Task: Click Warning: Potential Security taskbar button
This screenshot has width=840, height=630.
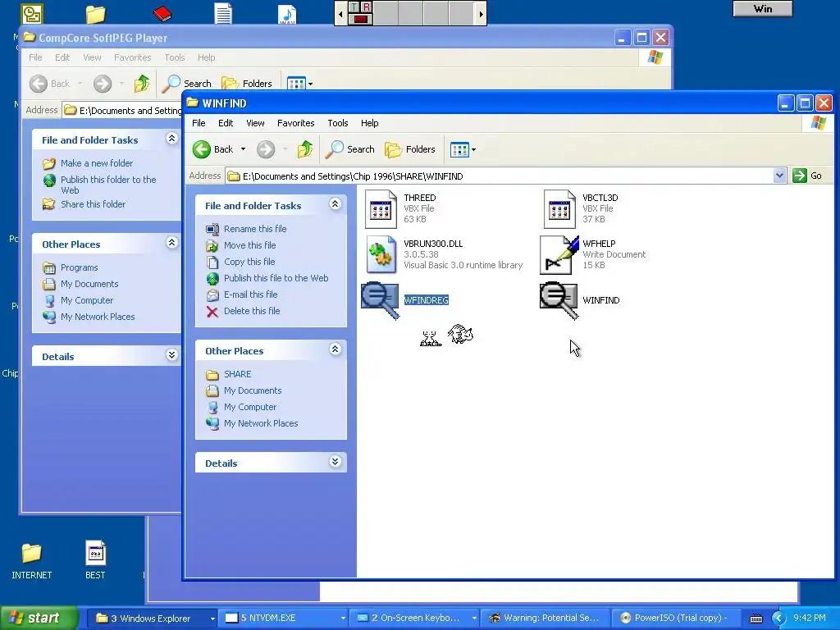Action: [x=546, y=619]
